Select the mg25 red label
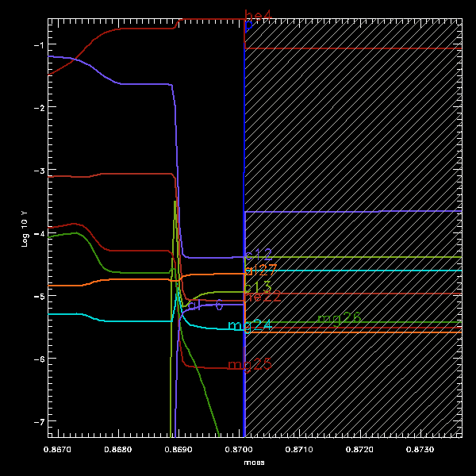The height and width of the screenshot is (476, 476). pyautogui.click(x=249, y=365)
